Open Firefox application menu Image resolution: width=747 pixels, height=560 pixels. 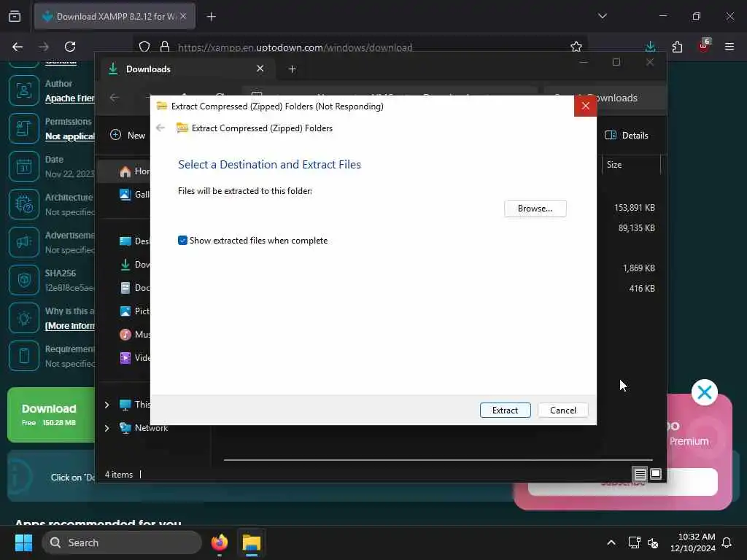[729, 47]
